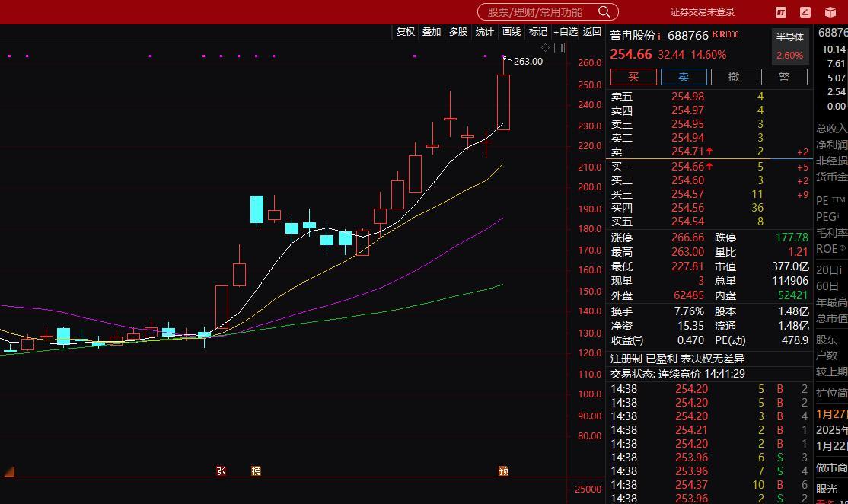
Task: Click the 卖一 price 254.71
Action: point(687,152)
